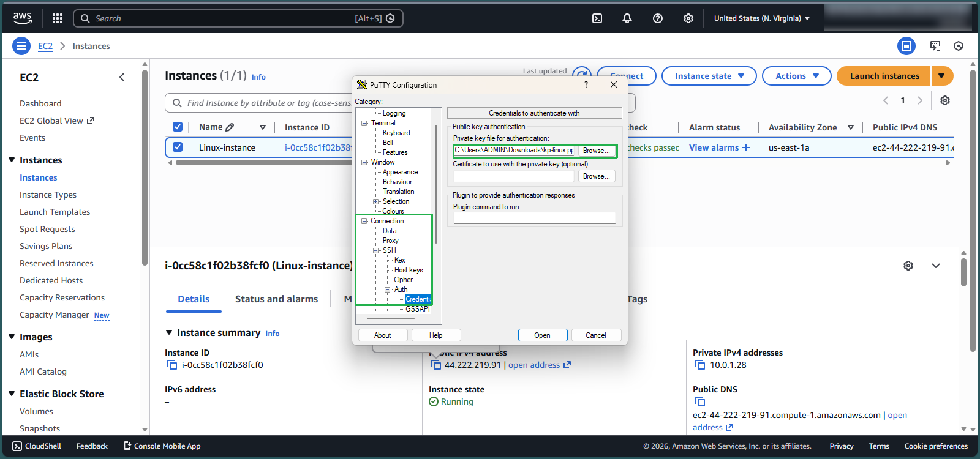Browse for certificate file in PuTTY
The height and width of the screenshot is (459, 980).
coord(597,176)
